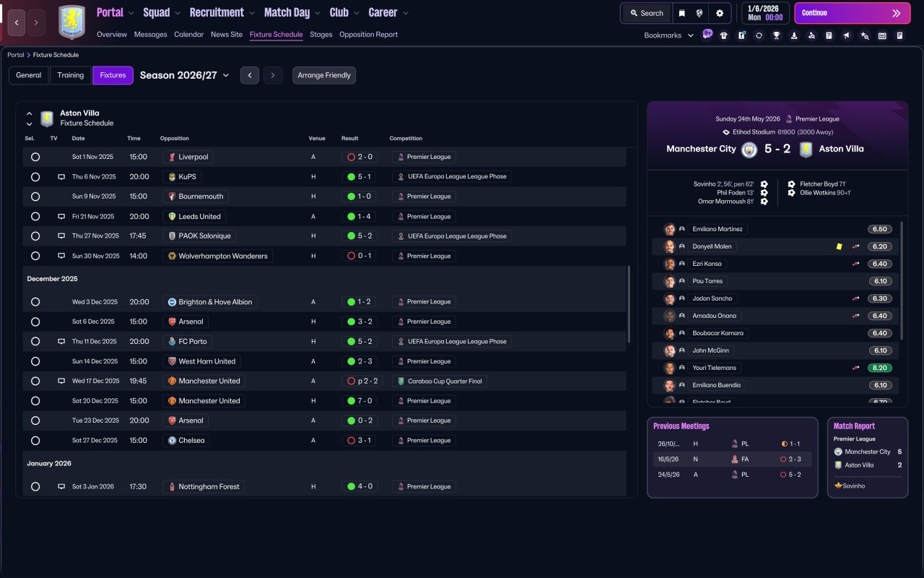Click the circular arrows icon in the bookmarks bar
This screenshot has width=924, height=578.
click(759, 35)
